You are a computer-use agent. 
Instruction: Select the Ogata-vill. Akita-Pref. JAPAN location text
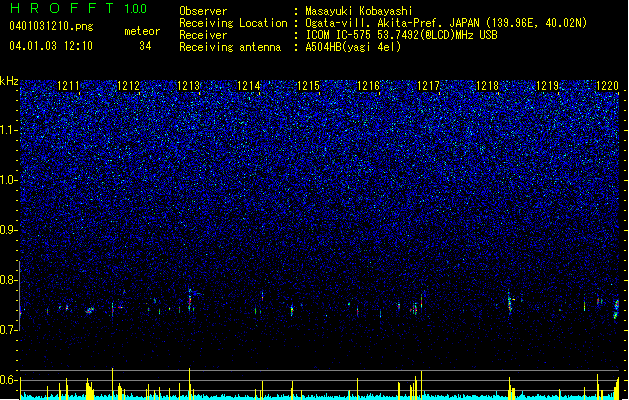pos(446,23)
